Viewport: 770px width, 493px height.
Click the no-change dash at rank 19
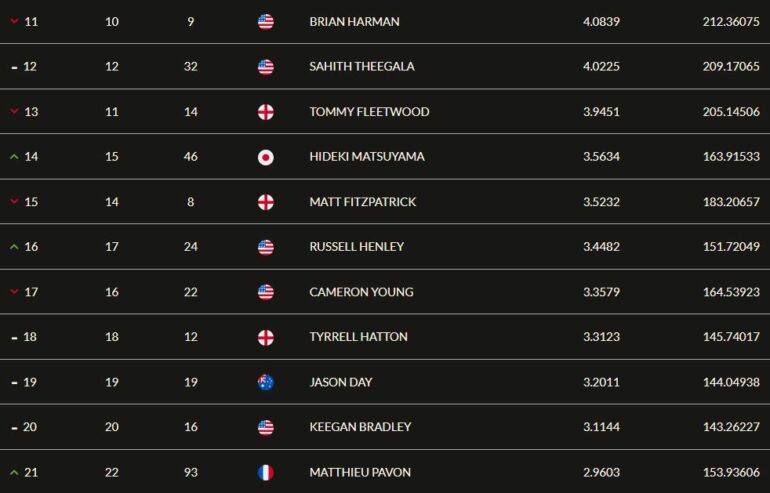point(14,383)
